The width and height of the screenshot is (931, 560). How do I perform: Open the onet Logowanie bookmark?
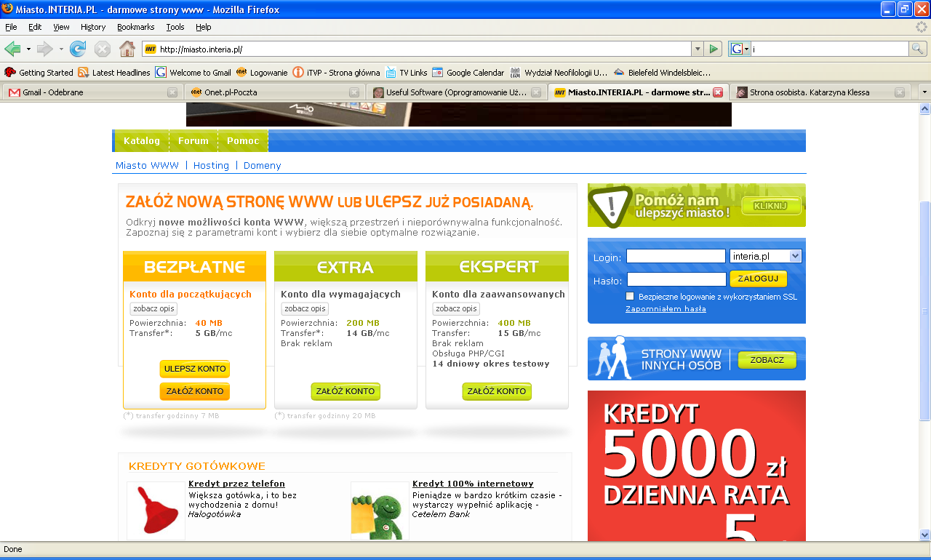262,73
